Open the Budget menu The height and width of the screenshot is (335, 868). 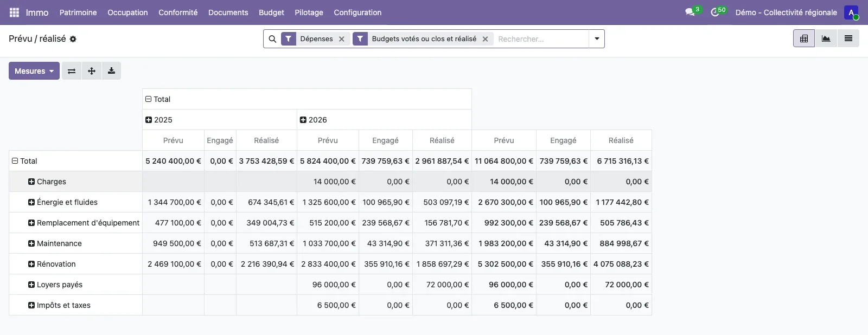pos(271,12)
